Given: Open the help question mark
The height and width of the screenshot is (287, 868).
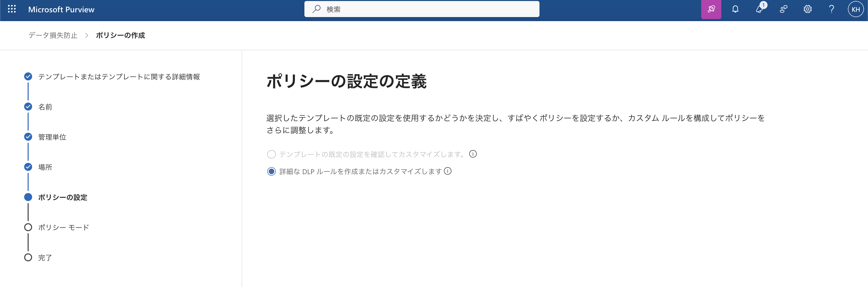Looking at the screenshot, I should click(831, 9).
